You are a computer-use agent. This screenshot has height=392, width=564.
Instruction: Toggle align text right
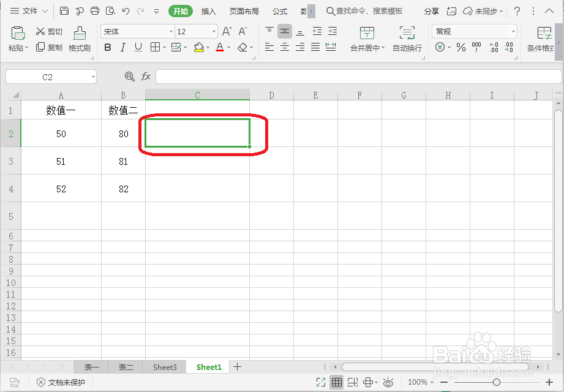pos(300,47)
